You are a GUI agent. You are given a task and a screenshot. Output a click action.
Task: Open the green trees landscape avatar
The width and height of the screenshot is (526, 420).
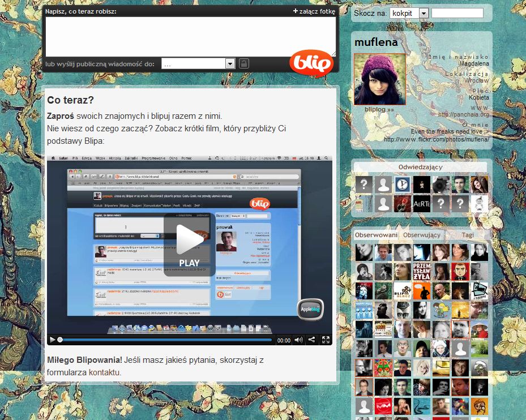coord(480,349)
